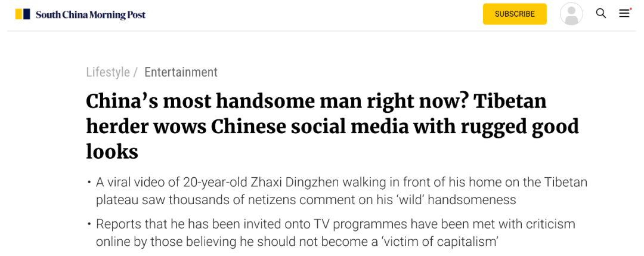
Task: Go to South China Morning Post wordmark
Action: [91, 14]
